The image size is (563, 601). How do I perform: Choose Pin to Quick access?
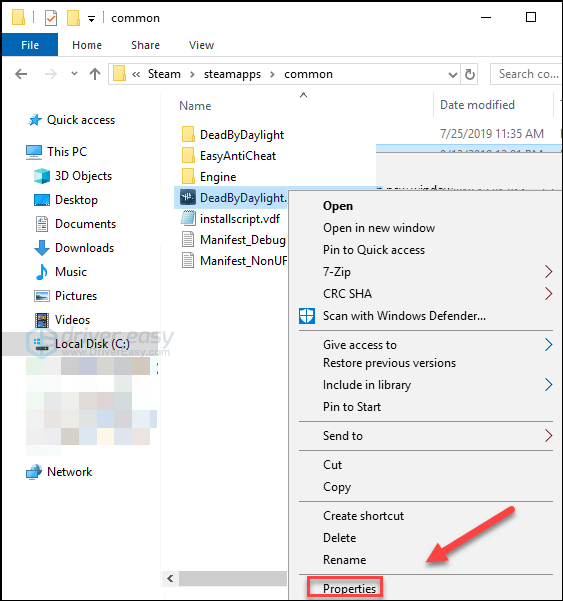click(374, 250)
